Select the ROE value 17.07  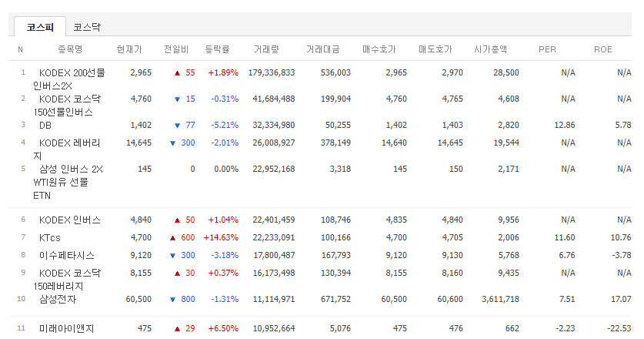coord(621,299)
